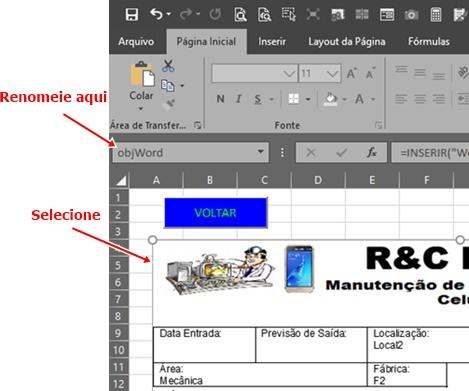Center text horizontally
This screenshot has width=469, height=391.
pyautogui.click(x=420, y=99)
